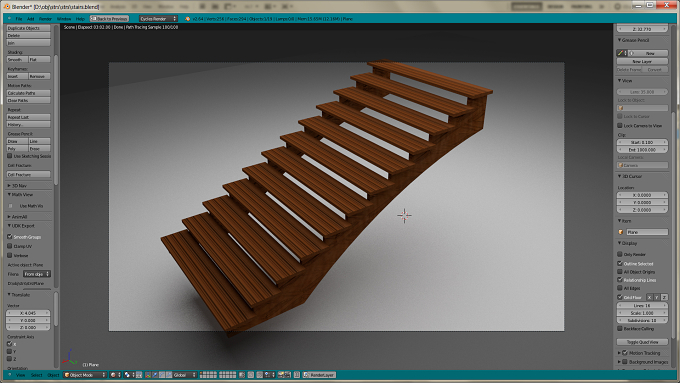680x383 pixels.
Task: Click the Duplicate Objects button
Action: (29, 28)
